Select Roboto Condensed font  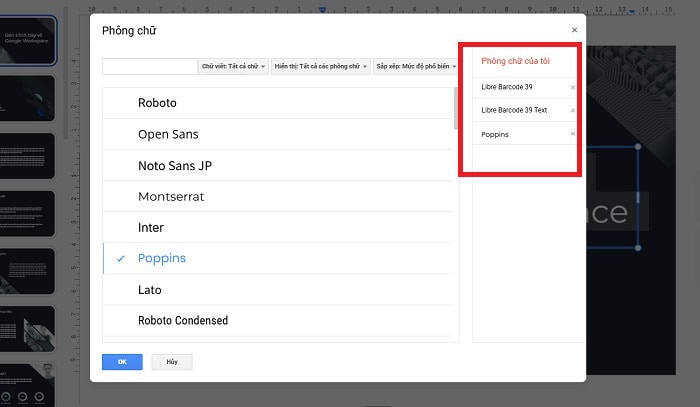coord(183,321)
